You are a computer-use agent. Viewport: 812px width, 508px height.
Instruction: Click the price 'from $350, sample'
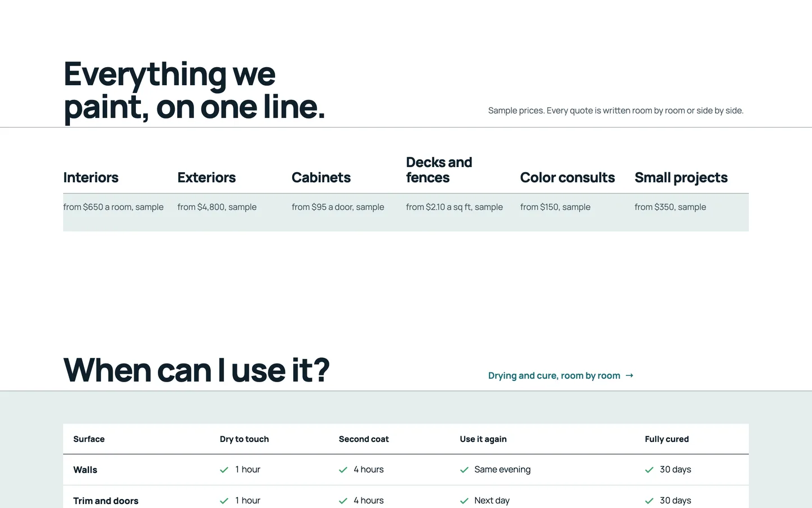pos(670,207)
